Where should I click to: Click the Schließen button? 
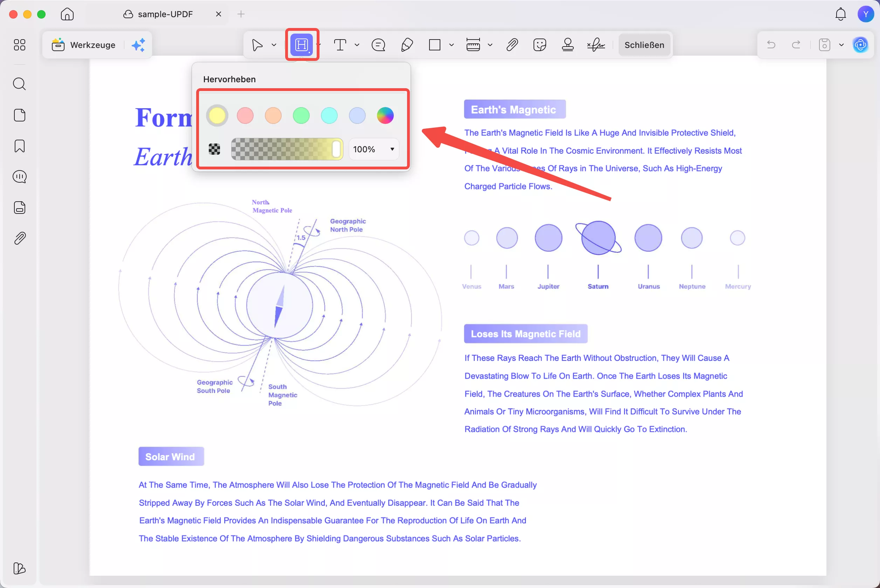click(644, 45)
